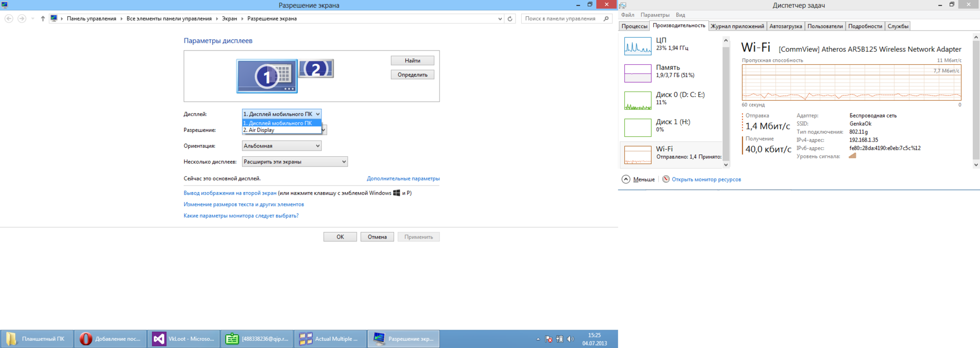Click Screen Resolution title bar icon
The width and height of the screenshot is (980, 348).
point(5,5)
